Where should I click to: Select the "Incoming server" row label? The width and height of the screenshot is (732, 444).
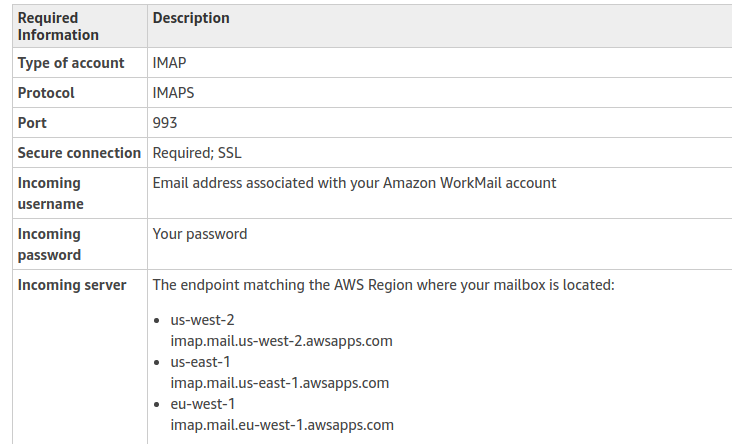pyautogui.click(x=72, y=285)
